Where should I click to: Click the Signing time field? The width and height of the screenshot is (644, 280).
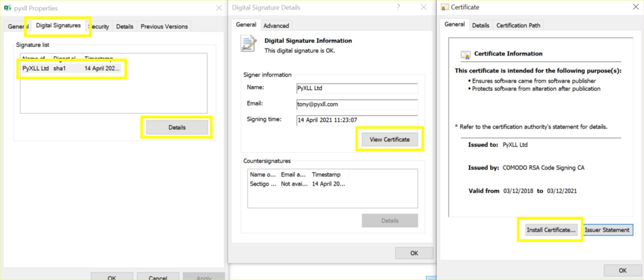click(357, 120)
